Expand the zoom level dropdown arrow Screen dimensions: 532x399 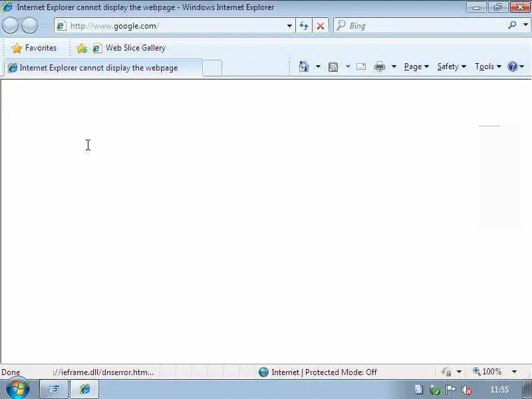[514, 372]
